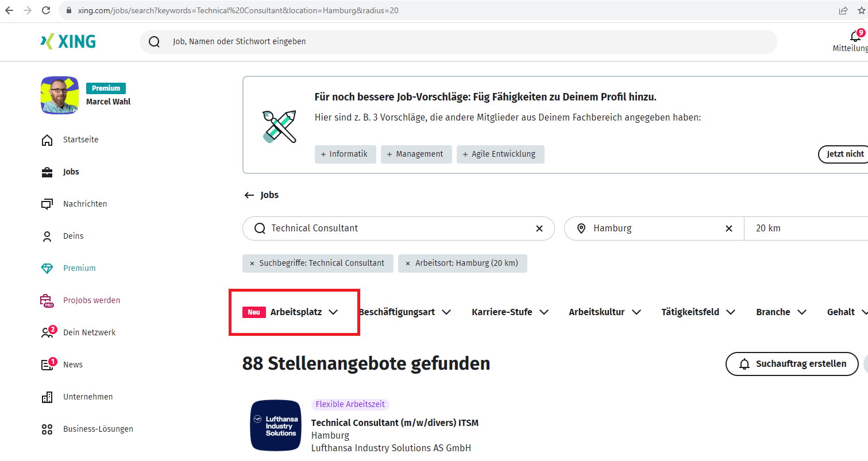Click the XING logo
The image size is (868, 461).
[x=68, y=41]
